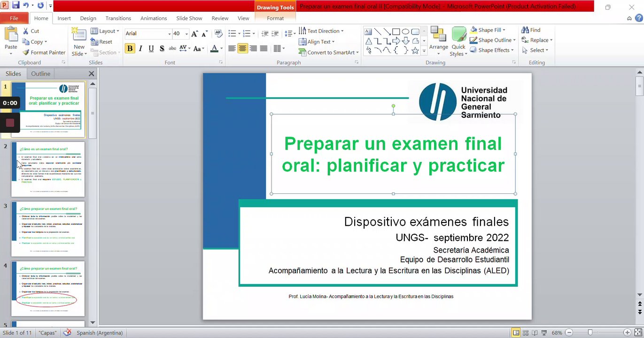Switch to the Design ribbon tab

[88, 18]
